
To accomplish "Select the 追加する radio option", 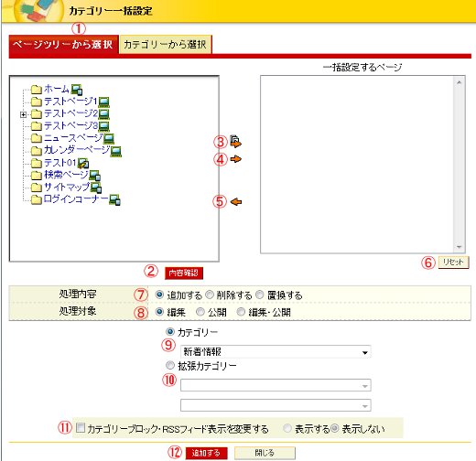I will (x=159, y=295).
